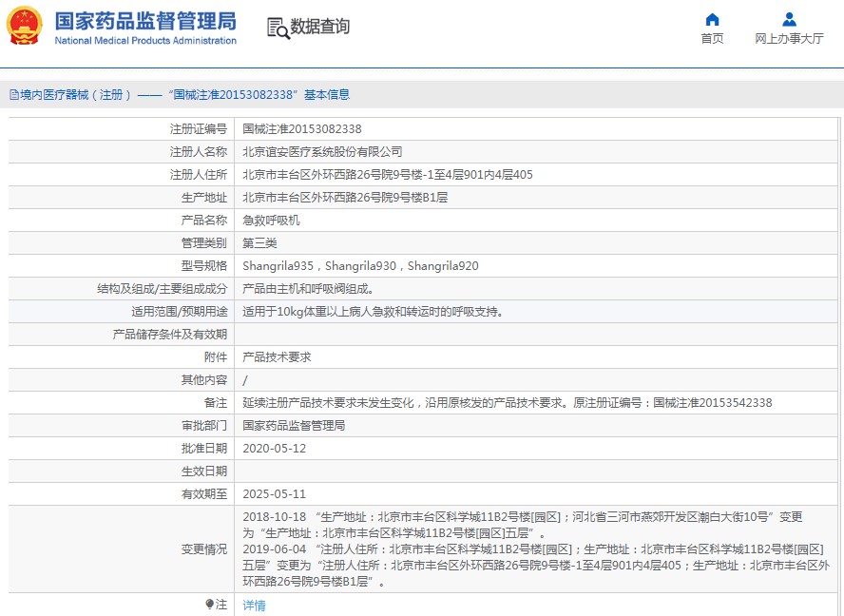Image resolution: width=844 pixels, height=616 pixels.
Task: Click the 产品储存条件及有效期 label
Action: coord(170,335)
